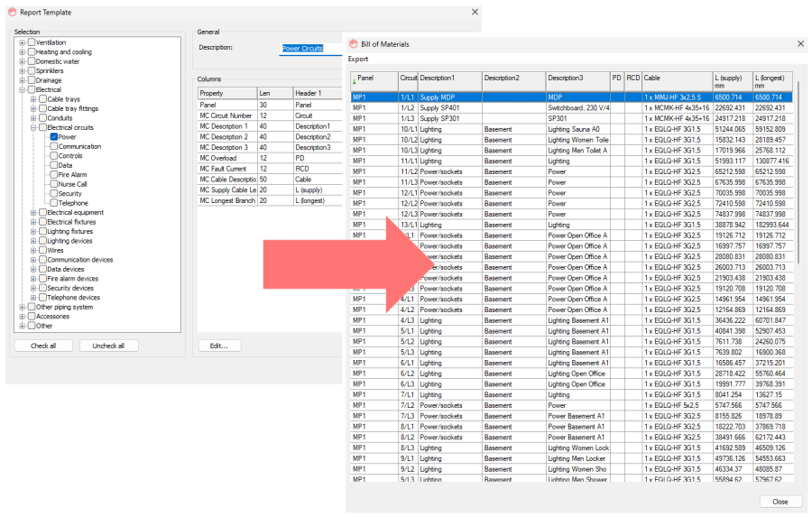812x517 pixels.
Task: Select the Supply MDP table row
Action: point(572,97)
